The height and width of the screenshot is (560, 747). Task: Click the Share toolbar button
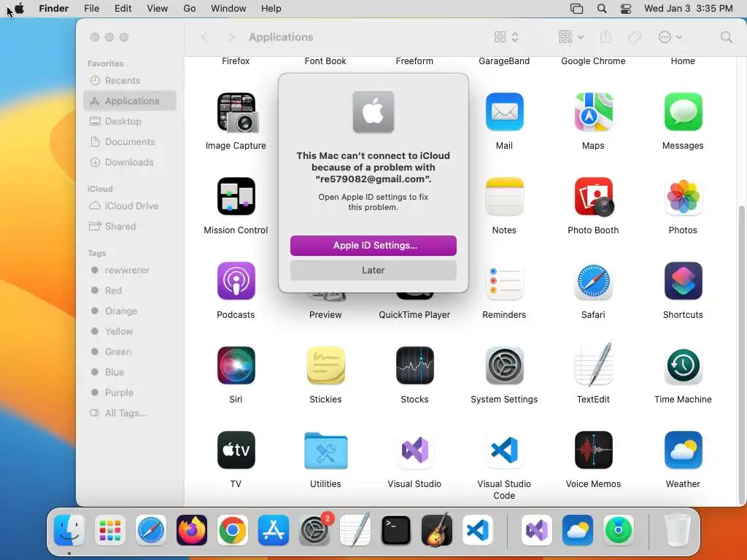coord(605,36)
